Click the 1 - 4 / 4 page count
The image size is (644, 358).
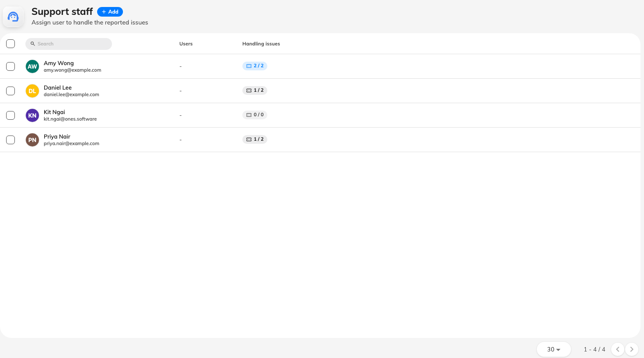(595, 349)
